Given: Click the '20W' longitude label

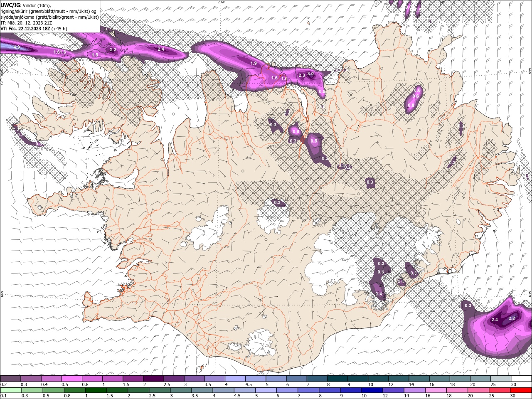Looking at the screenshot, I should pos(221,2).
